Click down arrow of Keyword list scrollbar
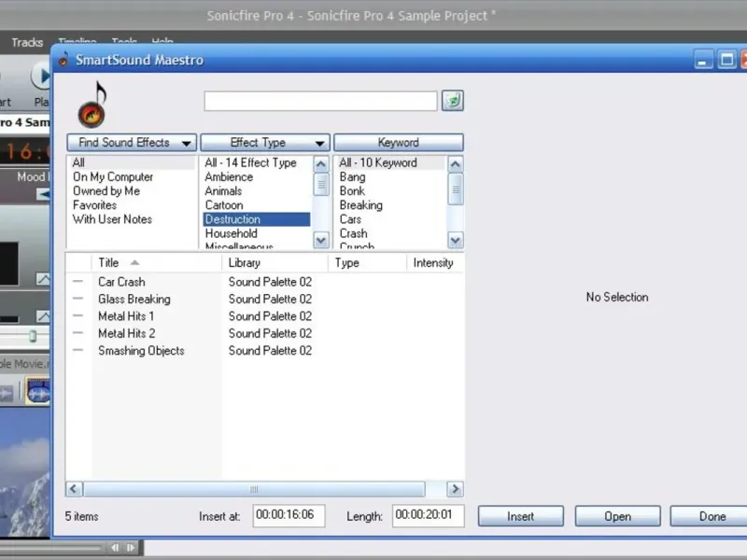The image size is (747, 560). (456, 240)
